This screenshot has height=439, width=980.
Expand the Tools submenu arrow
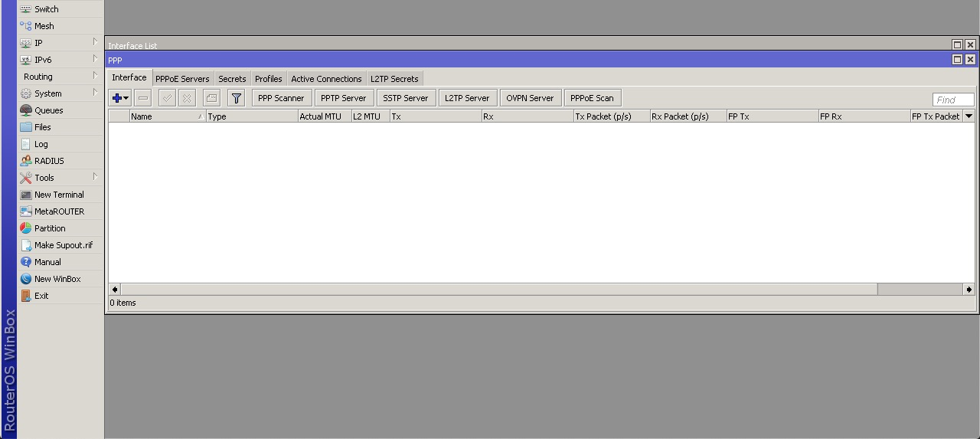tap(95, 177)
